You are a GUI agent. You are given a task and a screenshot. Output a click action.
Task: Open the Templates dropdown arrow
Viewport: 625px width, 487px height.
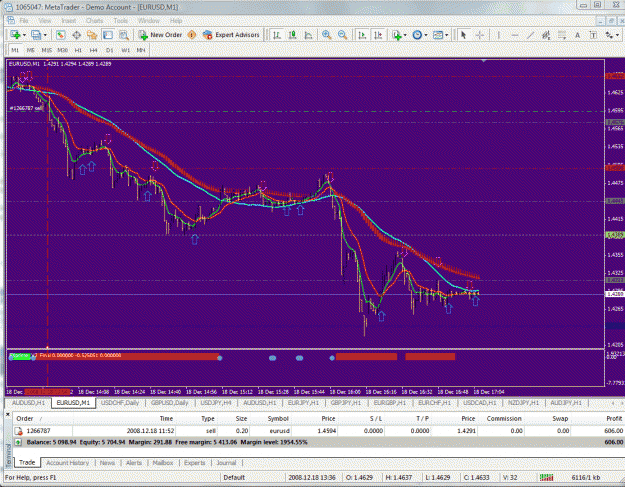pos(446,35)
